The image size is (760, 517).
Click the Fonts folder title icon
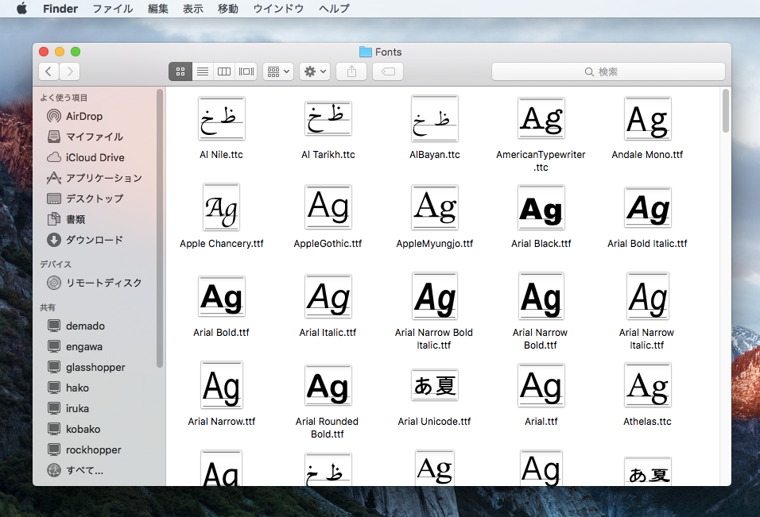(x=365, y=52)
